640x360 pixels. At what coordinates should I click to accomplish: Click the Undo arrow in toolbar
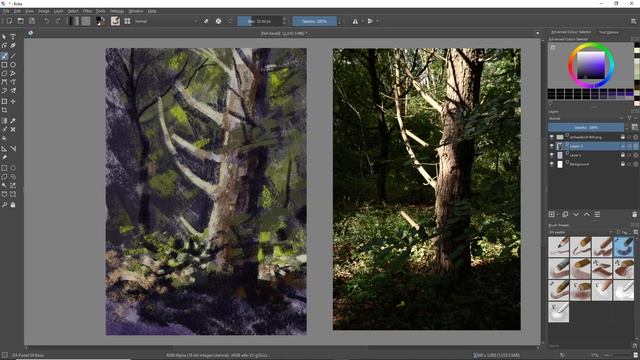(47, 21)
